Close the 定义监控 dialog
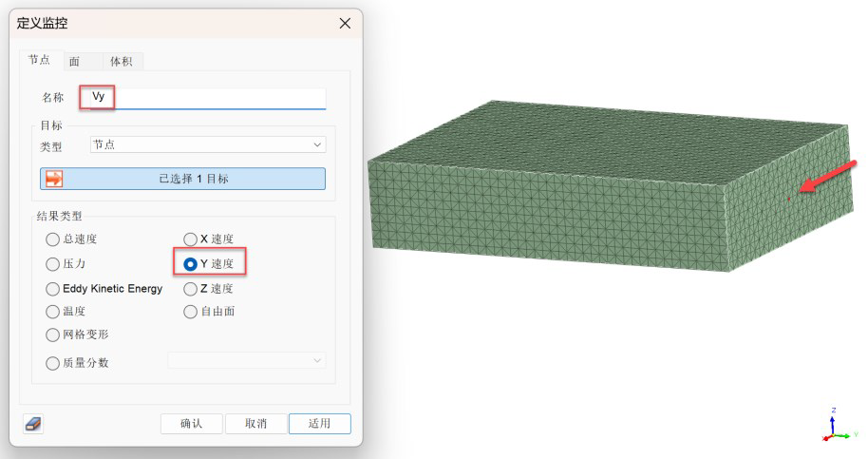This screenshot has width=868, height=459. point(345,23)
